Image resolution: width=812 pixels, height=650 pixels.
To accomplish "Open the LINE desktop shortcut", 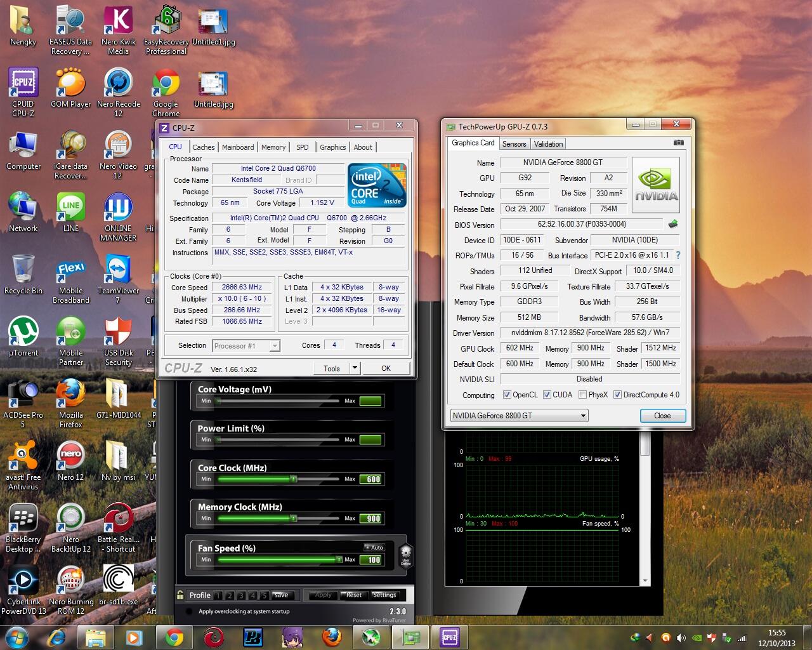I will point(71,213).
